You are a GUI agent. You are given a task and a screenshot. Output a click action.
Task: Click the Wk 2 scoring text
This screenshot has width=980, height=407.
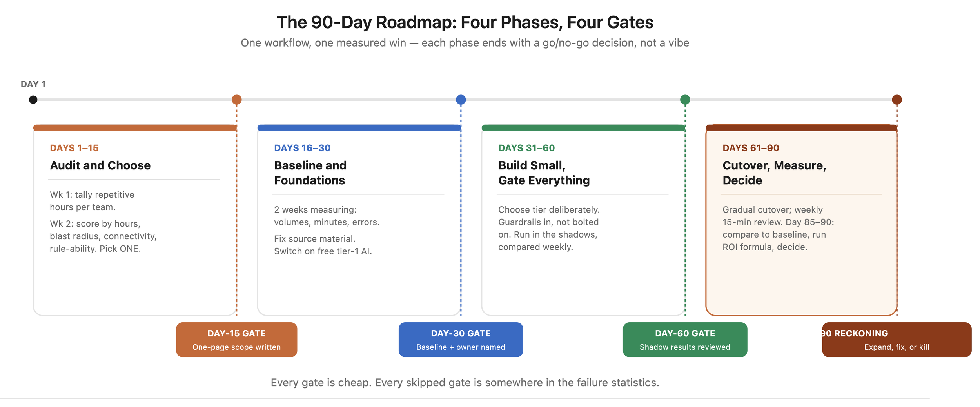(103, 236)
